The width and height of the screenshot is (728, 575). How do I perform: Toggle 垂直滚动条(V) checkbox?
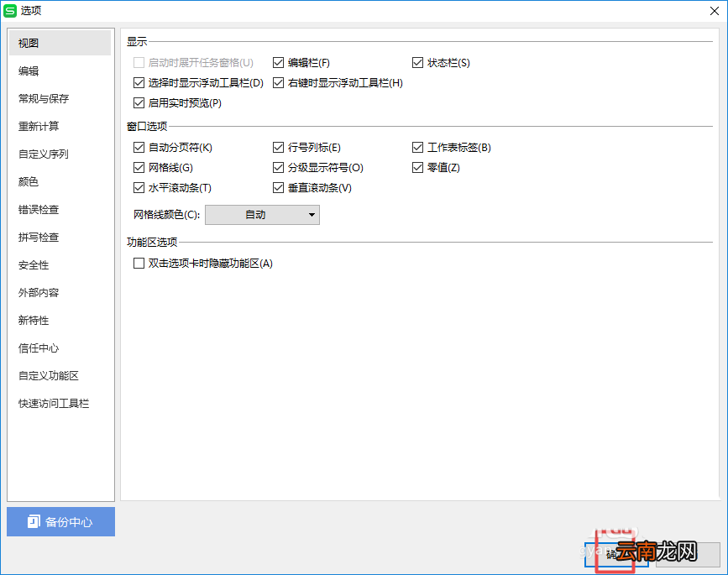click(x=278, y=188)
